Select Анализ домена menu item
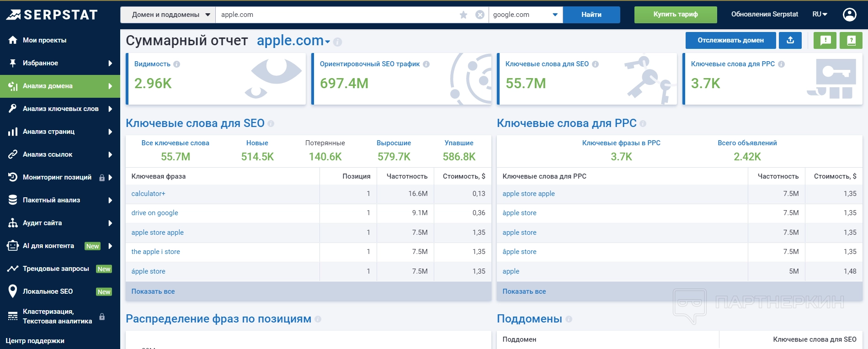 (x=60, y=86)
